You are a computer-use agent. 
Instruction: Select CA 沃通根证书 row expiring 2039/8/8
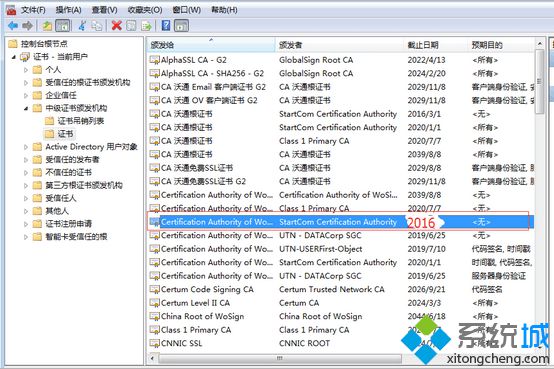[x=341, y=154]
